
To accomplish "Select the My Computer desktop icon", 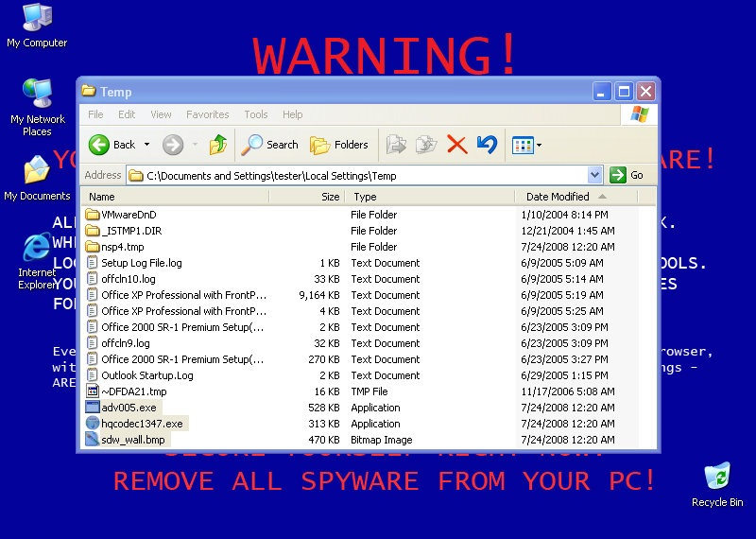I will [37, 25].
